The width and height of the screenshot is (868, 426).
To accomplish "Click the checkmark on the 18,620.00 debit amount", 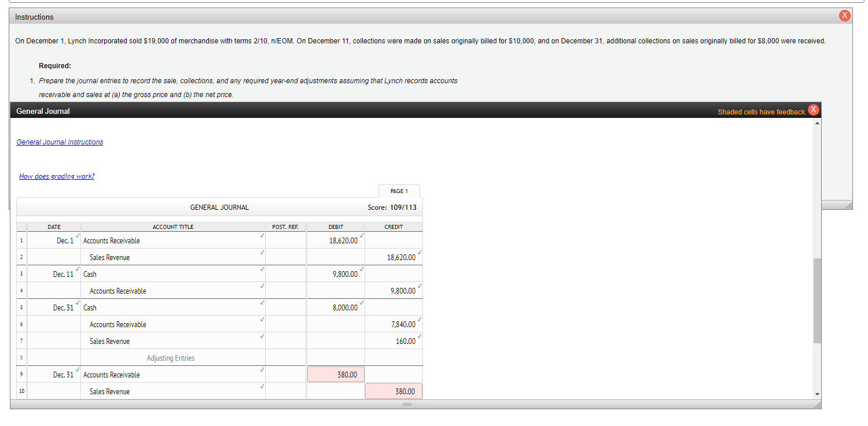I will click(x=361, y=236).
